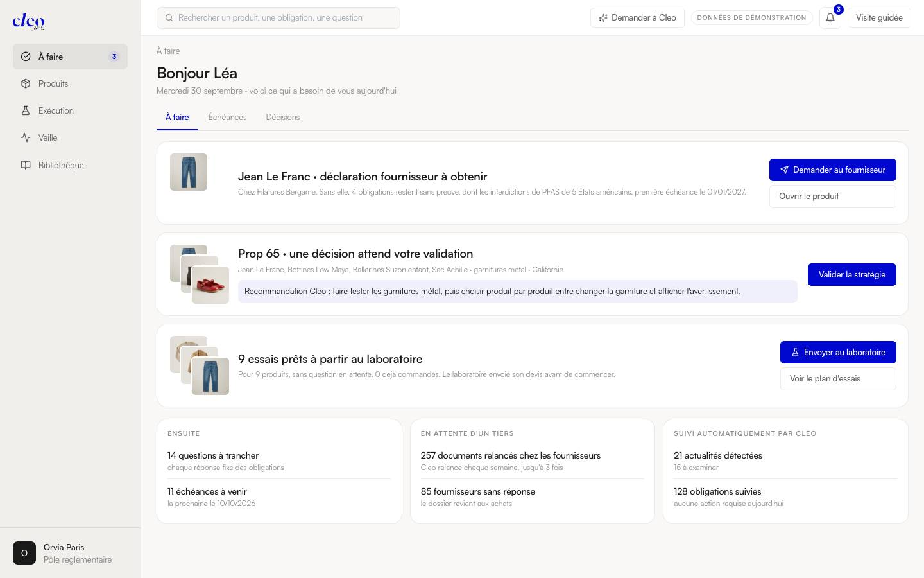Click the Données de démonstration badge

[x=751, y=18]
